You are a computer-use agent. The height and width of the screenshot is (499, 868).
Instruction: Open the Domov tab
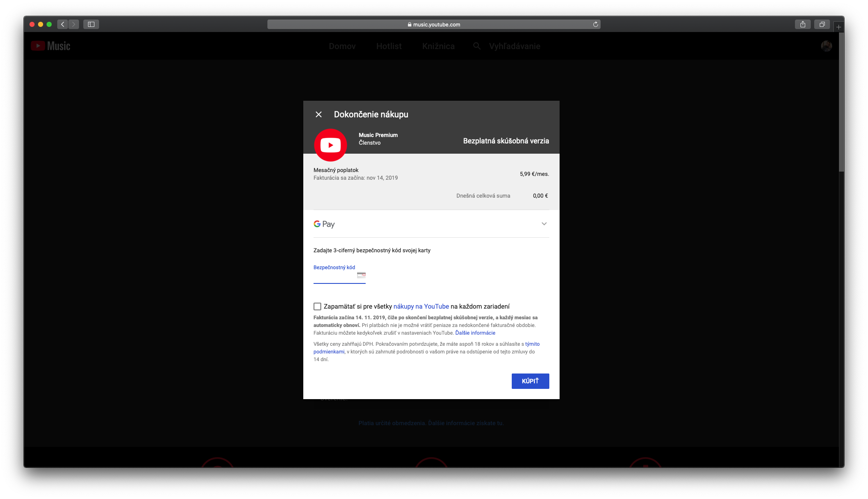pyautogui.click(x=342, y=46)
